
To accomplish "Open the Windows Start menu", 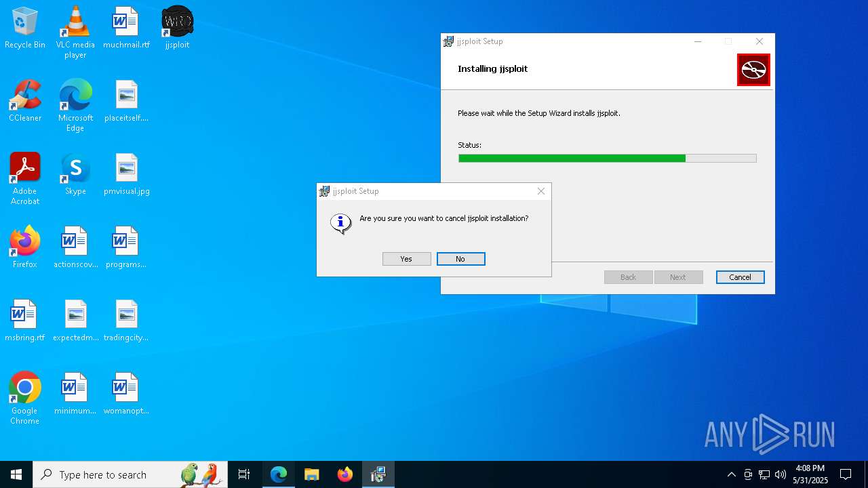I will point(16,474).
